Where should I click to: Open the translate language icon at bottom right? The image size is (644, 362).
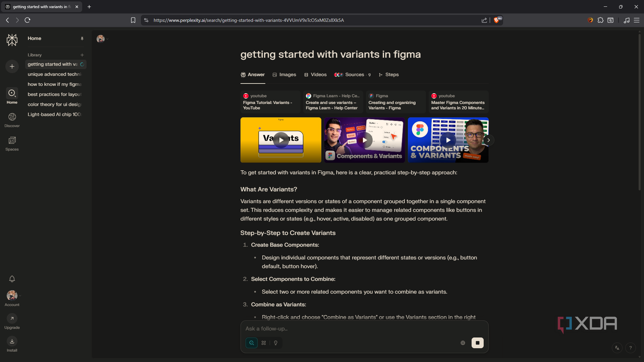point(617,348)
